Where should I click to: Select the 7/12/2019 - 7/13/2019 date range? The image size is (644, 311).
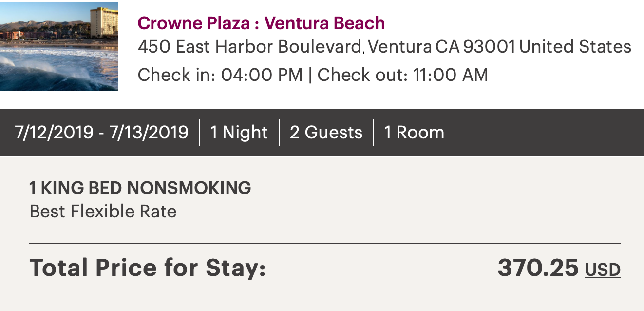(x=101, y=133)
